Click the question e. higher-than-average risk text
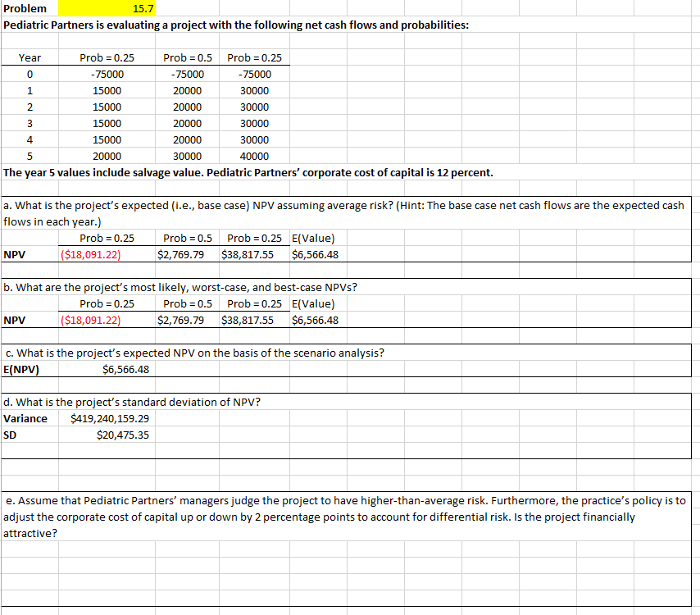 pos(346,517)
